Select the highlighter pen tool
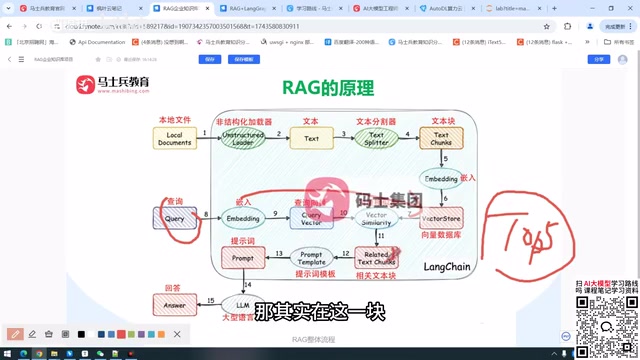Image resolution: width=640 pixels, height=360 pixels. [x=32, y=334]
